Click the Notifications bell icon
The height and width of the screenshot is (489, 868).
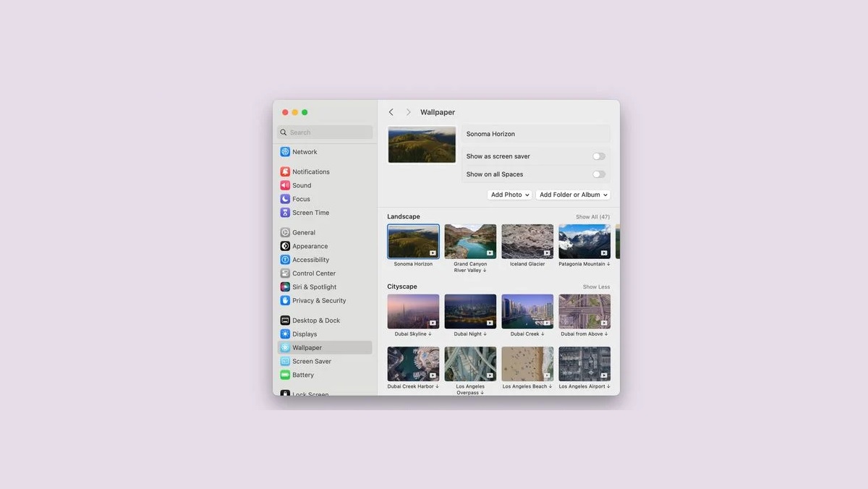tap(285, 172)
